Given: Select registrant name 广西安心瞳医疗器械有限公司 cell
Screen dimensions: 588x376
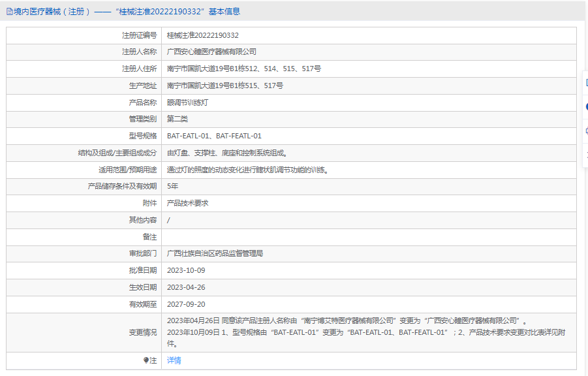Looking at the screenshot, I should 211,52.
